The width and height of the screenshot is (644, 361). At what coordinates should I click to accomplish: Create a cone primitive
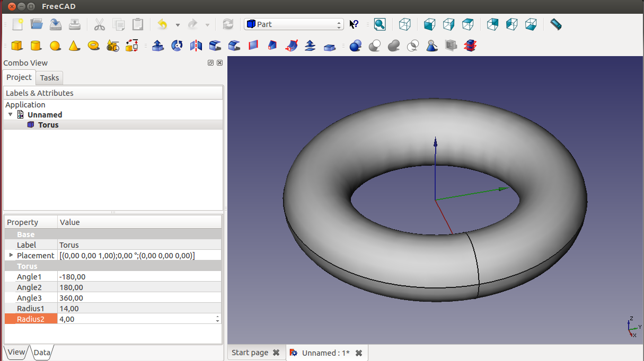tap(74, 46)
